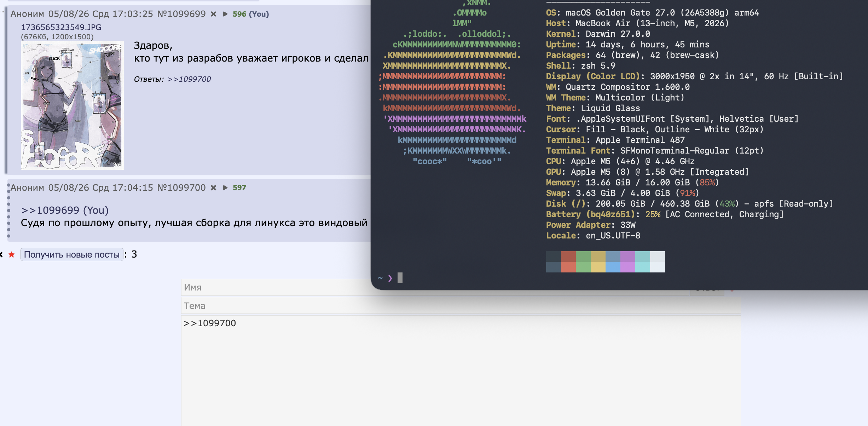Click the Terminal line 'CPU: Apple M5 (4+6)'
The height and width of the screenshot is (426, 868).
point(620,161)
